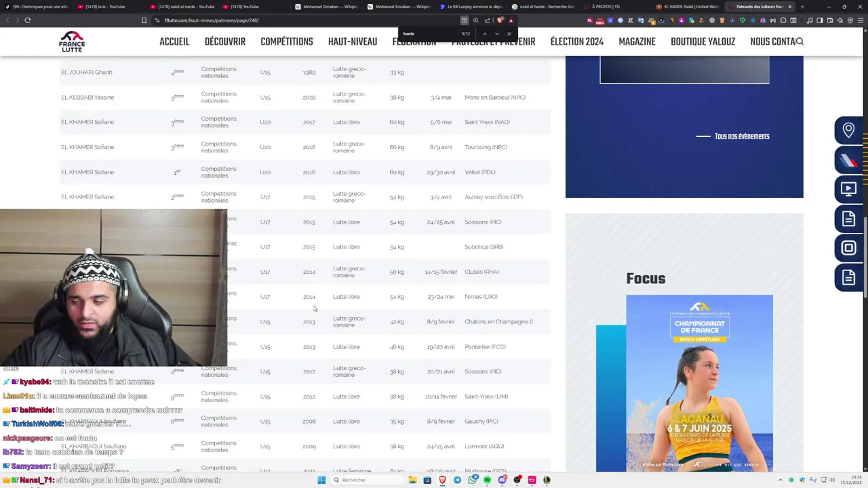Reload the page with the refresh icon
The height and width of the screenshot is (488, 868).
pyautogui.click(x=28, y=20)
